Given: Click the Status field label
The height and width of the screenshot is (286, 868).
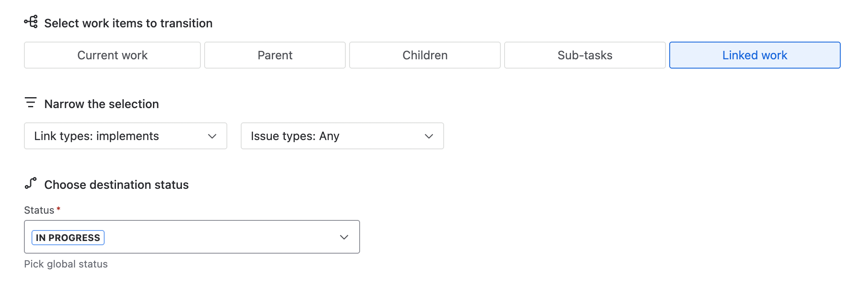Looking at the screenshot, I should (39, 210).
